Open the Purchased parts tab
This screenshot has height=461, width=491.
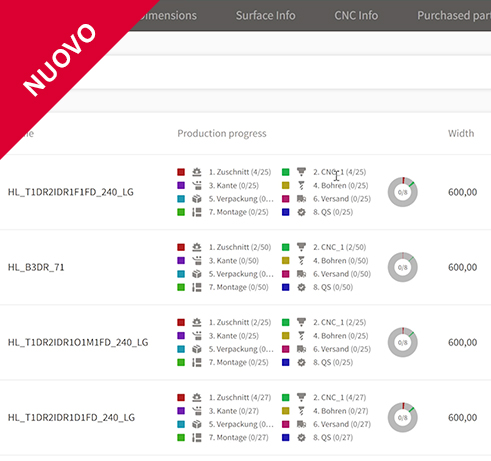tap(454, 15)
